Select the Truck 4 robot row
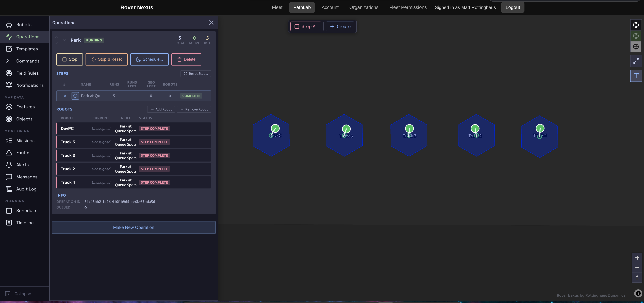Image resolution: width=644 pixels, height=303 pixels. [x=134, y=183]
